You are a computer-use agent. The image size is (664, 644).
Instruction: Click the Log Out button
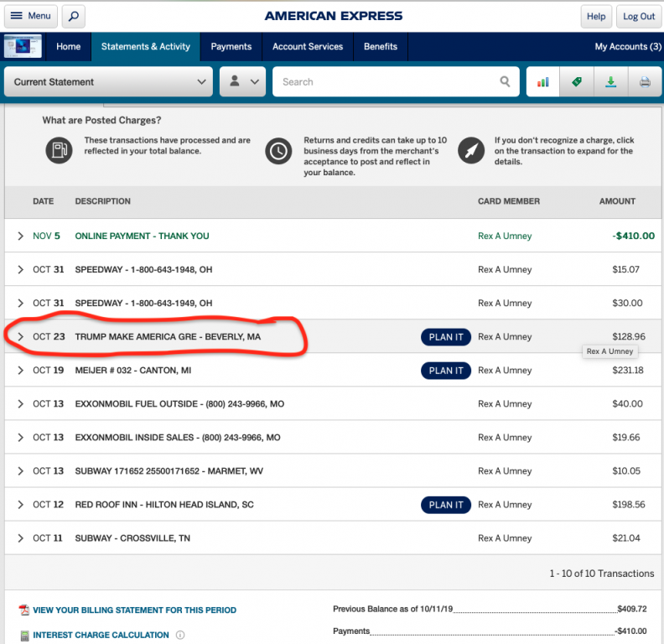click(639, 16)
